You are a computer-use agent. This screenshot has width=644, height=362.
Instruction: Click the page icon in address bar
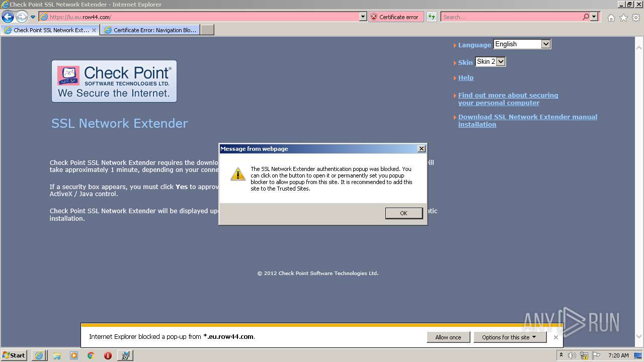pyautogui.click(x=44, y=17)
